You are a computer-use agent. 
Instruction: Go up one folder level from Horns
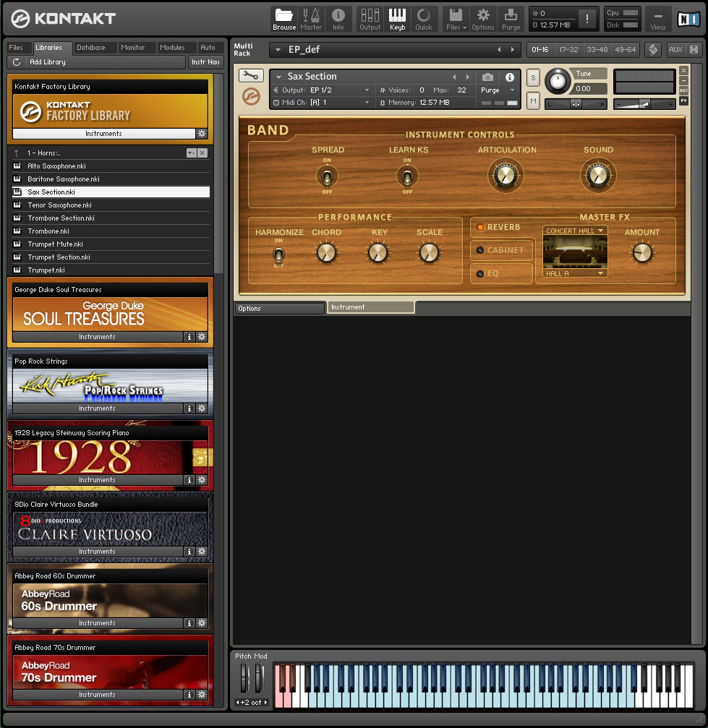(17, 153)
